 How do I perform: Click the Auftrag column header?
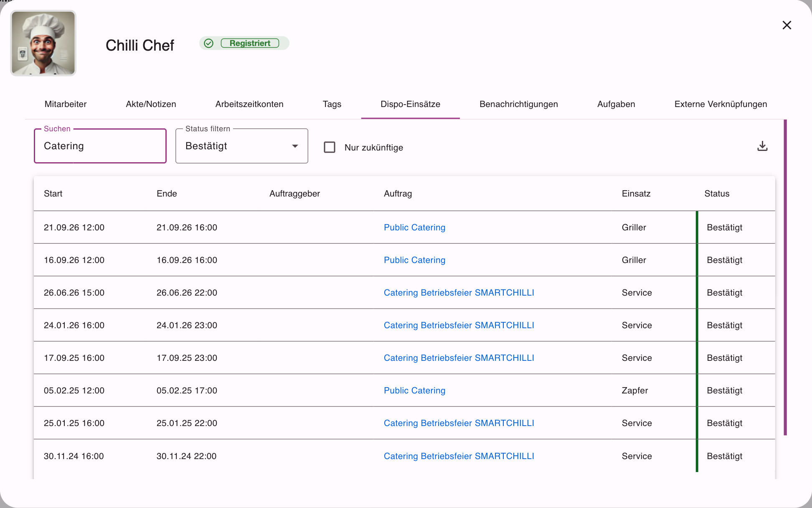pyautogui.click(x=398, y=194)
